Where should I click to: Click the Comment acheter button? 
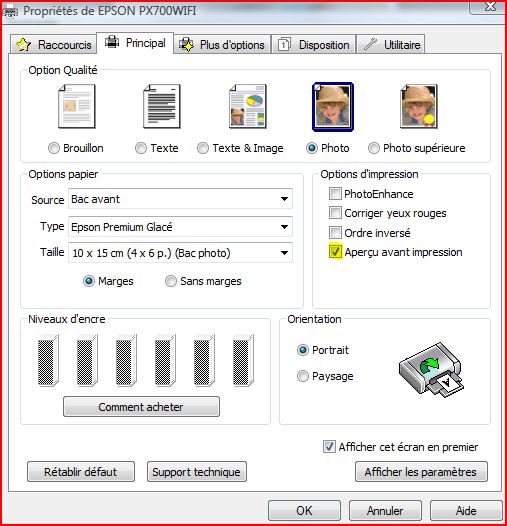[141, 407]
